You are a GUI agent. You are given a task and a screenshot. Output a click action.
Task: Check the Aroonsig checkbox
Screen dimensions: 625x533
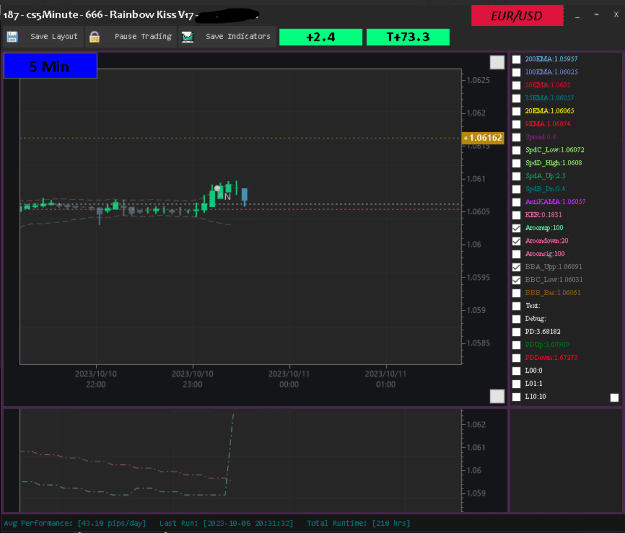point(516,254)
